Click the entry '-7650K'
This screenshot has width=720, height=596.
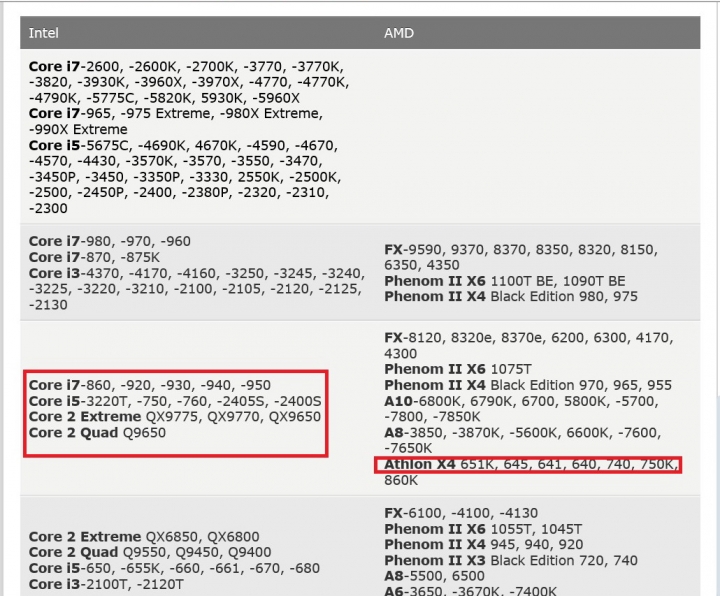pyautogui.click(x=408, y=448)
